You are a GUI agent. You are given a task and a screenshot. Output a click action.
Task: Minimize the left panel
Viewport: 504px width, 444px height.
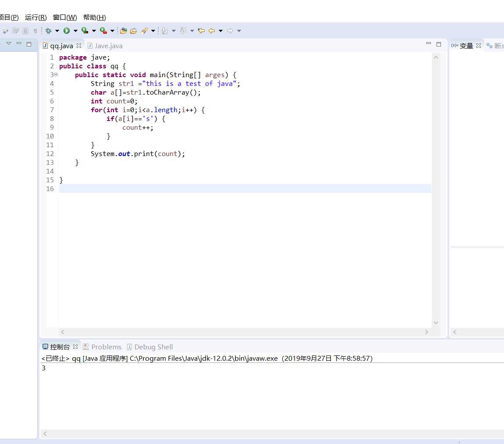pyautogui.click(x=19, y=43)
